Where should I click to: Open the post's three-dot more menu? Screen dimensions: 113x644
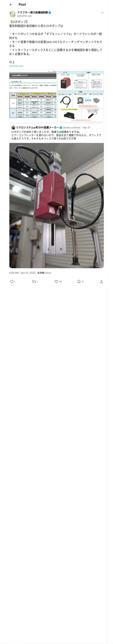102,13
